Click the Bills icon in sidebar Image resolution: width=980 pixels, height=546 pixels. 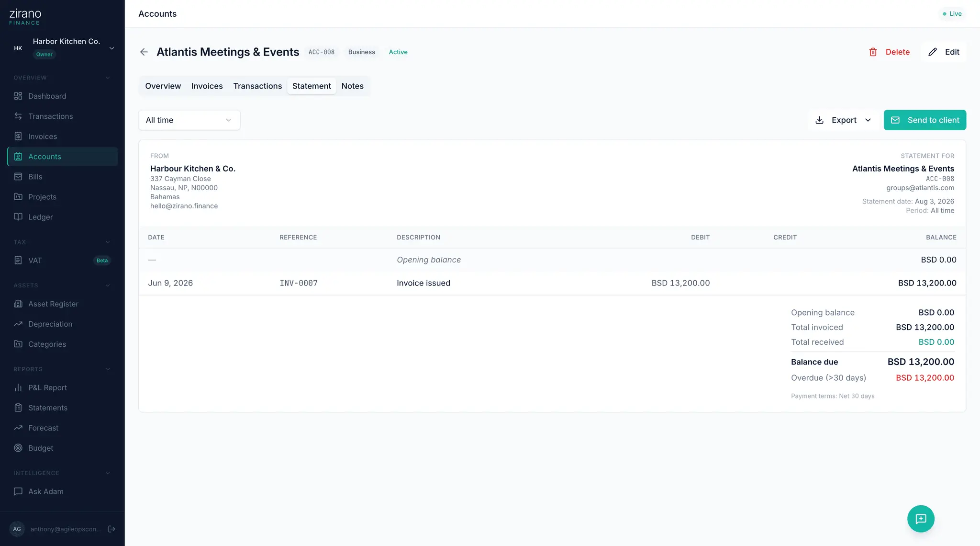[18, 177]
